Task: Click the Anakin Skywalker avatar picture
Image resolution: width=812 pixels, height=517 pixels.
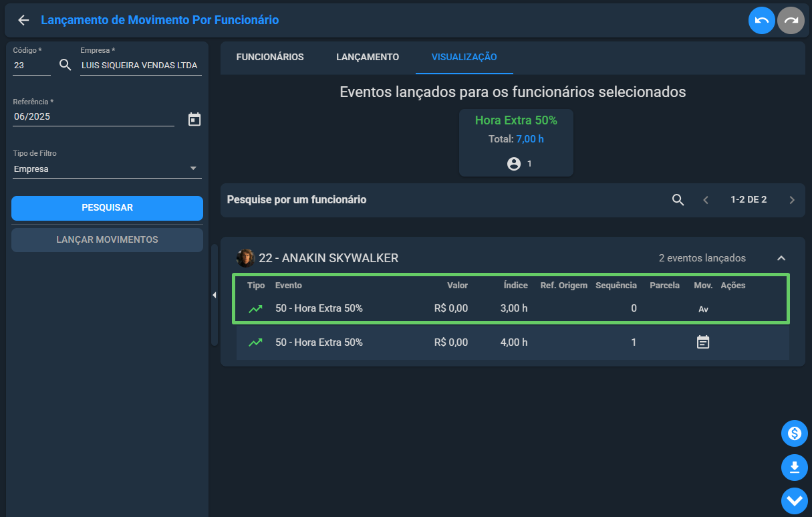Action: (246, 258)
